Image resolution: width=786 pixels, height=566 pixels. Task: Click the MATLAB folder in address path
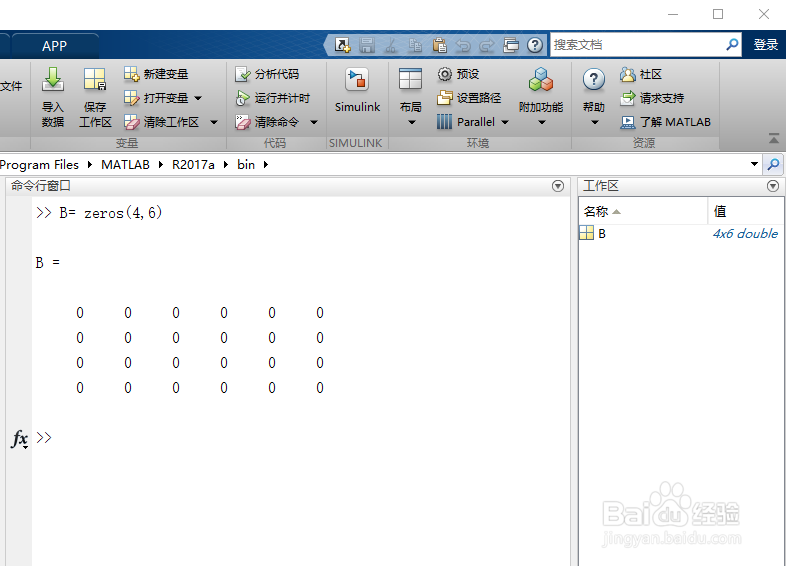125,164
